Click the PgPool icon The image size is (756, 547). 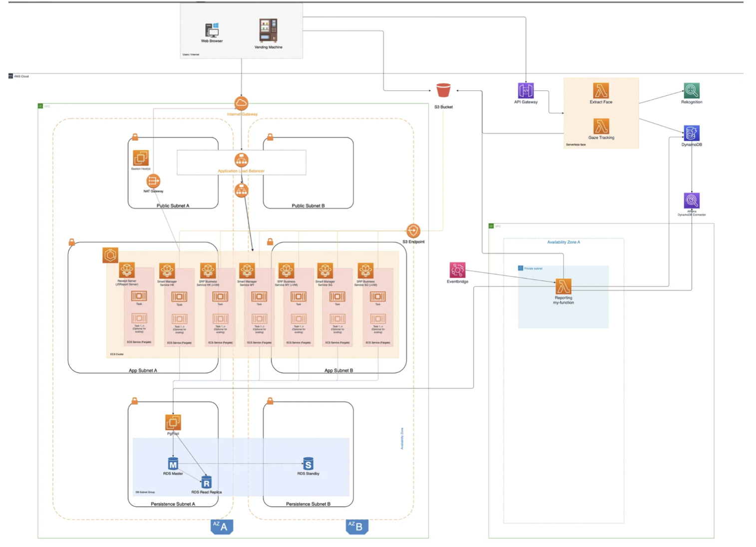click(173, 423)
